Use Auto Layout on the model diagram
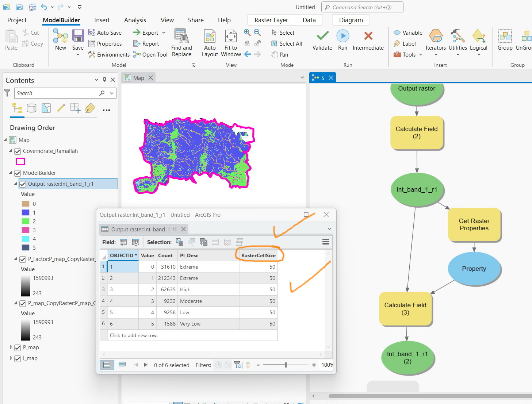The image size is (532, 404). [209, 42]
